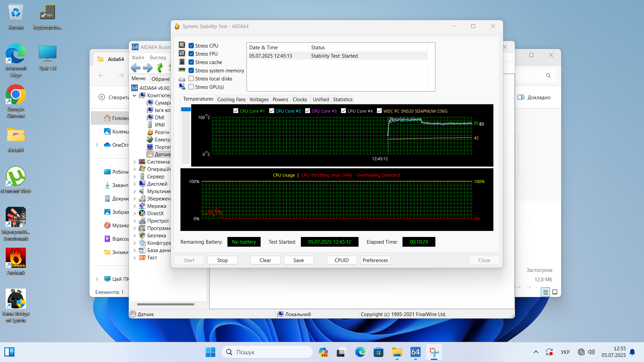Image resolution: width=644 pixels, height=362 pixels.
Task: Expand the Мережа tree node
Action: pos(135,206)
